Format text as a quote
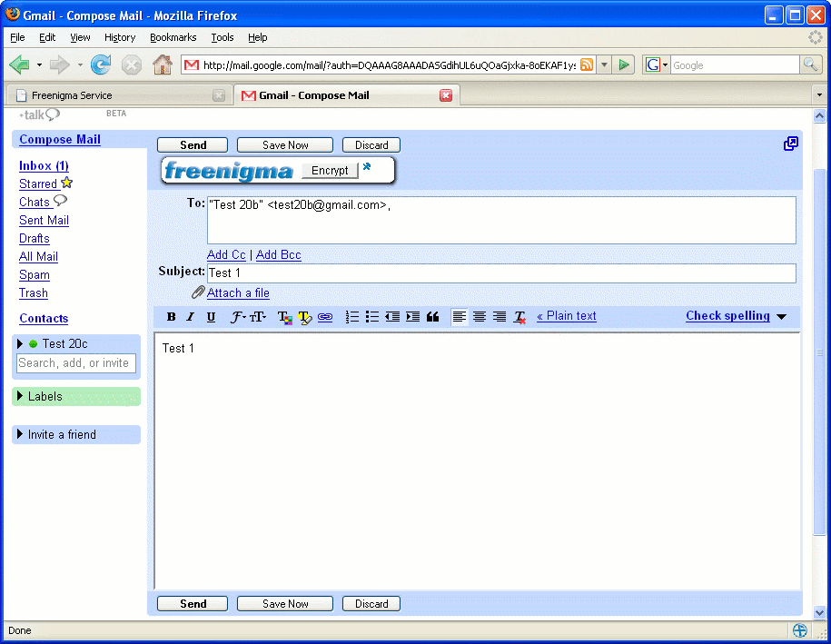 433,316
